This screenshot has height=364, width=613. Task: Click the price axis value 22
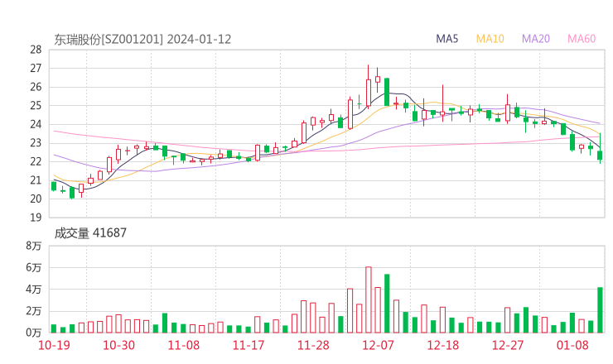click(x=36, y=161)
